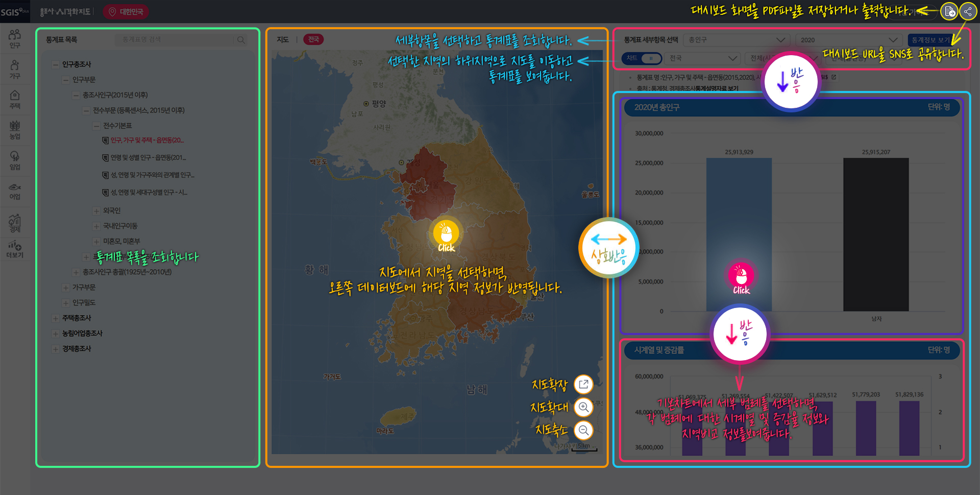The height and width of the screenshot is (495, 980).
Task: Click the PDF save/print icon
Action: pyautogui.click(x=949, y=11)
